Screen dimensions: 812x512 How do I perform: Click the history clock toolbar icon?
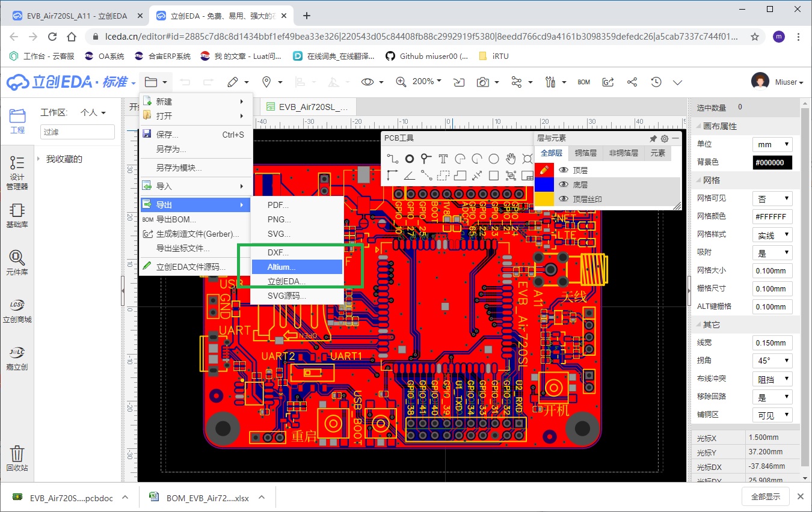pyautogui.click(x=656, y=82)
